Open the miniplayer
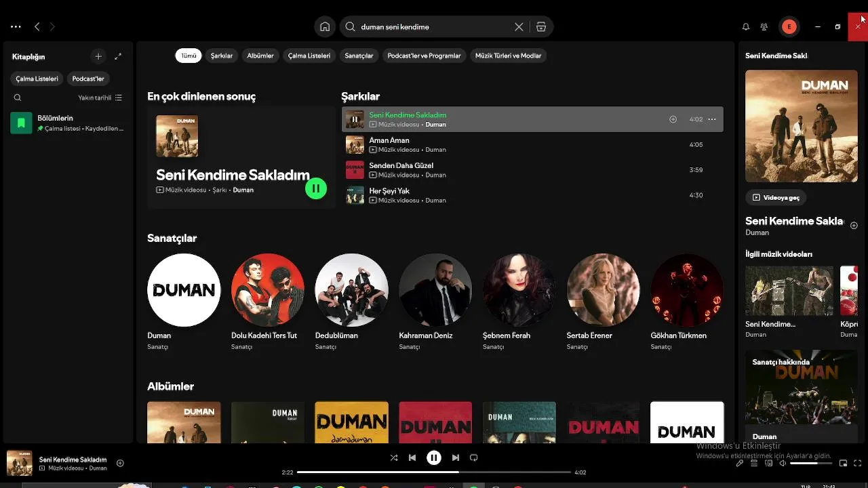The height and width of the screenshot is (488, 868). click(844, 464)
